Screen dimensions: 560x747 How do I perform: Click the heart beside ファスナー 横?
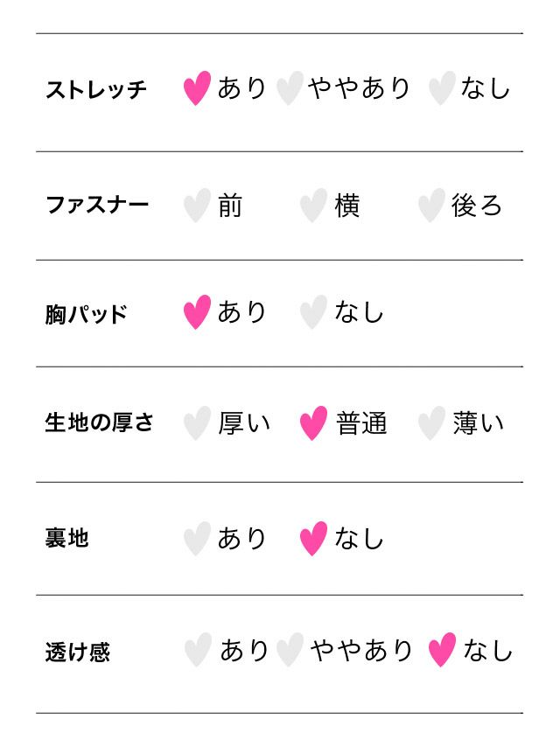[x=313, y=206]
